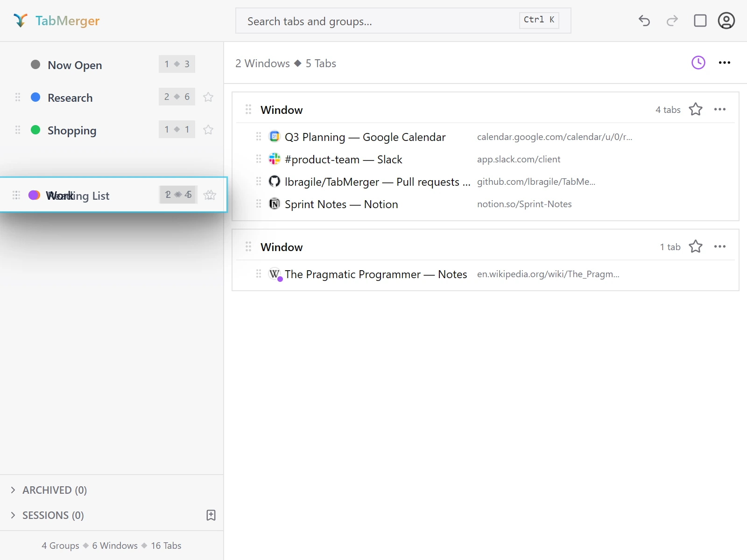Grab the drag handle of the Shopping group
Viewport: 747px width, 560px height.
pos(18,130)
